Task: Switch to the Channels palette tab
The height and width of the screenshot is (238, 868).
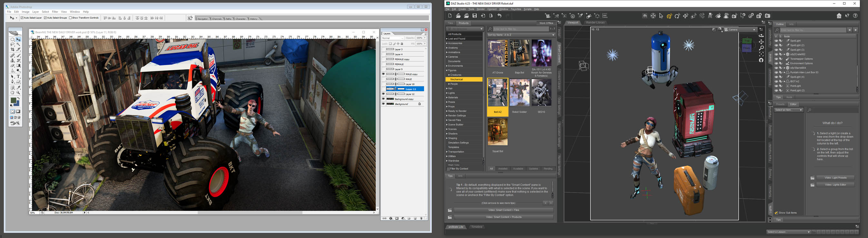Action: [217, 19]
